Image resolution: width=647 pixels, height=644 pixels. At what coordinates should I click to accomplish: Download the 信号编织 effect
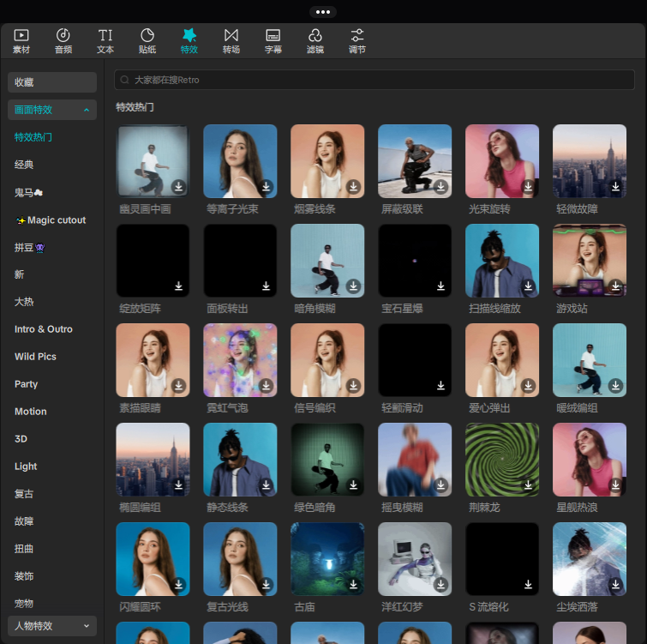point(354,386)
